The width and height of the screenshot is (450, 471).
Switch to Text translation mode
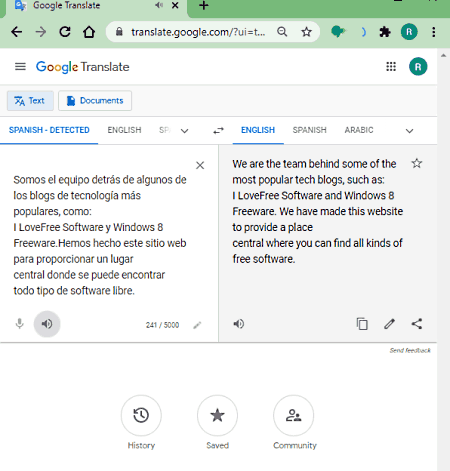click(30, 101)
